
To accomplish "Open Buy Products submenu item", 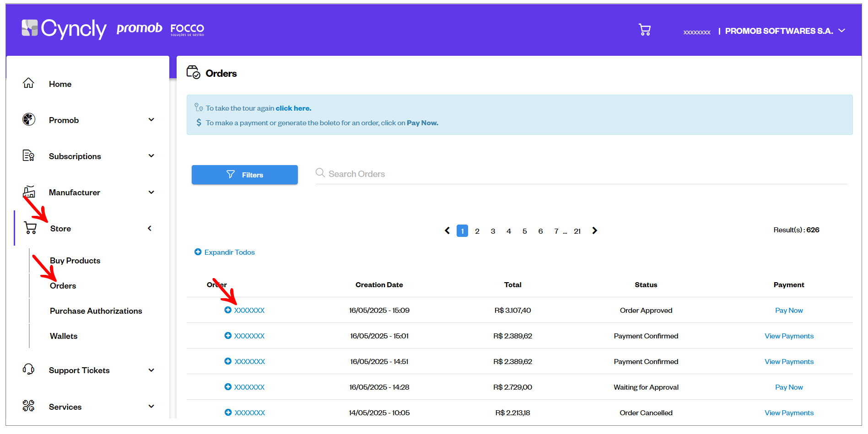I will (75, 261).
